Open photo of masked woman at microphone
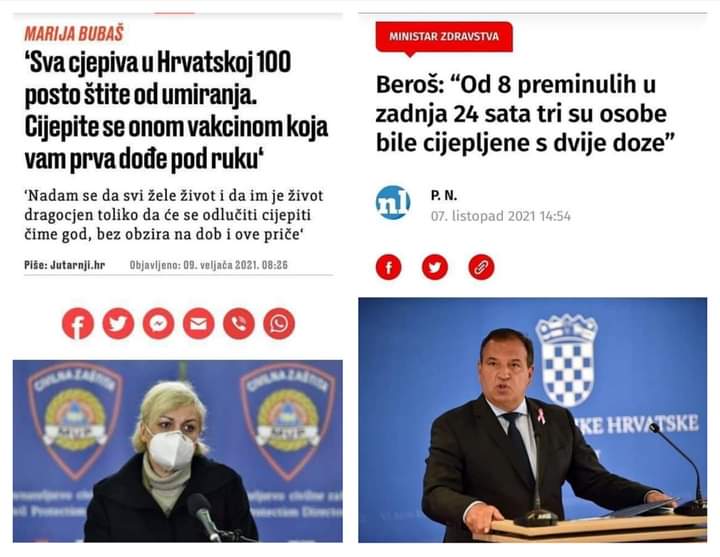The image size is (720, 557). (178, 451)
